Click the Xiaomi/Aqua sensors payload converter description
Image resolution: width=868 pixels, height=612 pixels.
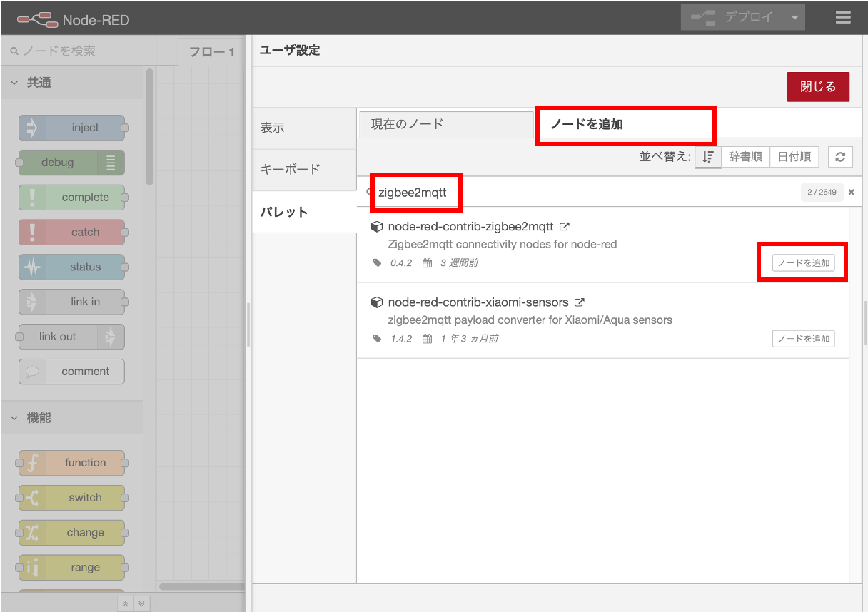(530, 320)
